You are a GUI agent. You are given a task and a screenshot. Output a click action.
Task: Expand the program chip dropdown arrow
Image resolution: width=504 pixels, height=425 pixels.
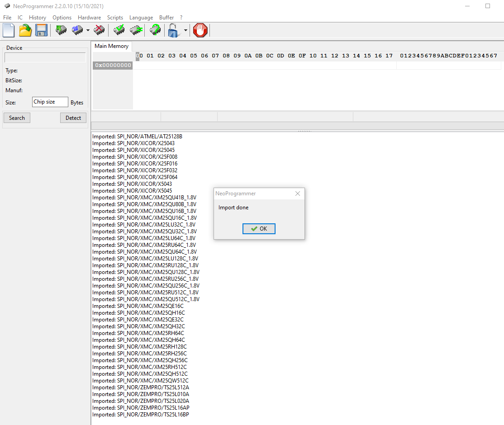(x=88, y=30)
